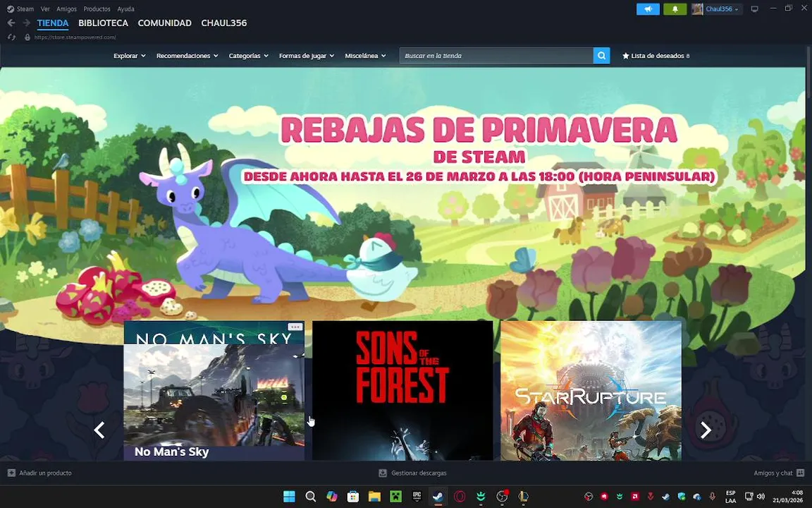Switch to Big Picture mode icon
812x508 pixels.
click(x=754, y=8)
